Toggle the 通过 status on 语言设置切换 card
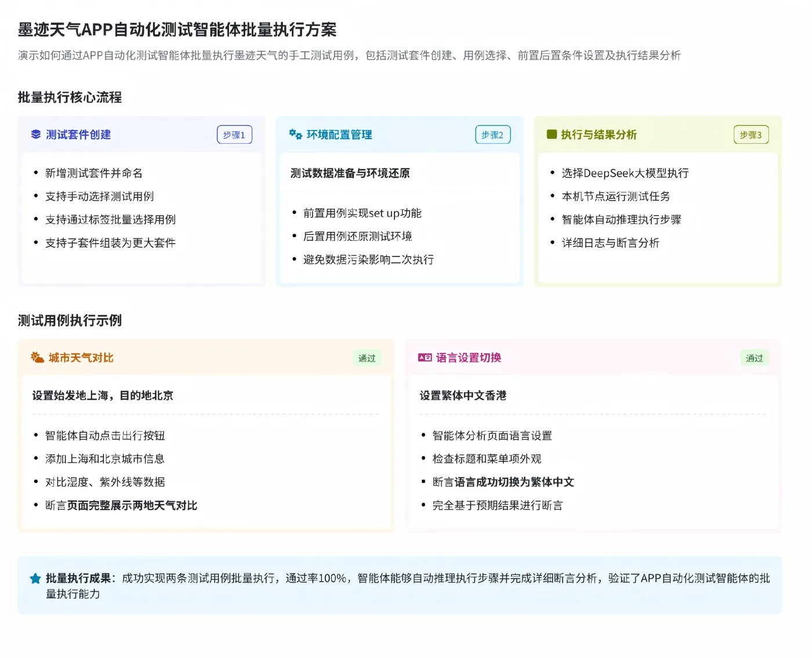This screenshot has height=658, width=812. [x=754, y=358]
